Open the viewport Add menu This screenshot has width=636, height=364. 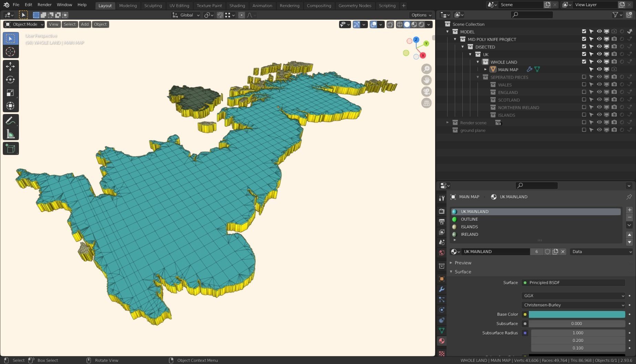click(x=85, y=24)
